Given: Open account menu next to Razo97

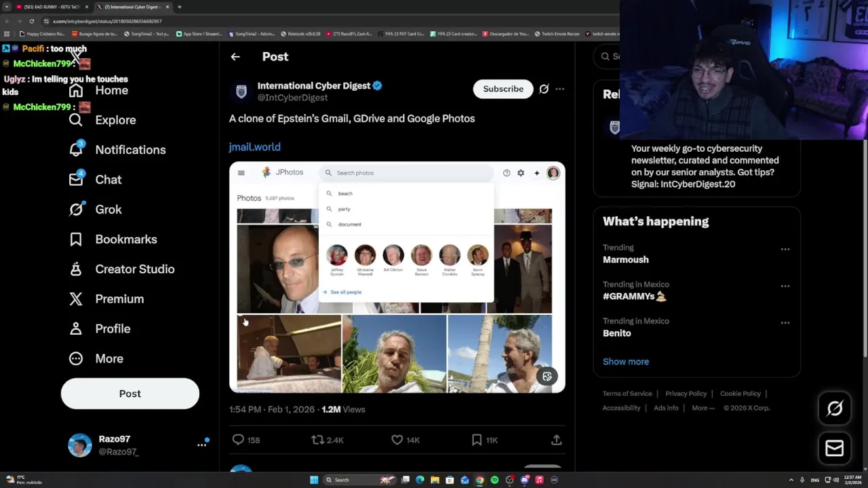Looking at the screenshot, I should (x=202, y=445).
